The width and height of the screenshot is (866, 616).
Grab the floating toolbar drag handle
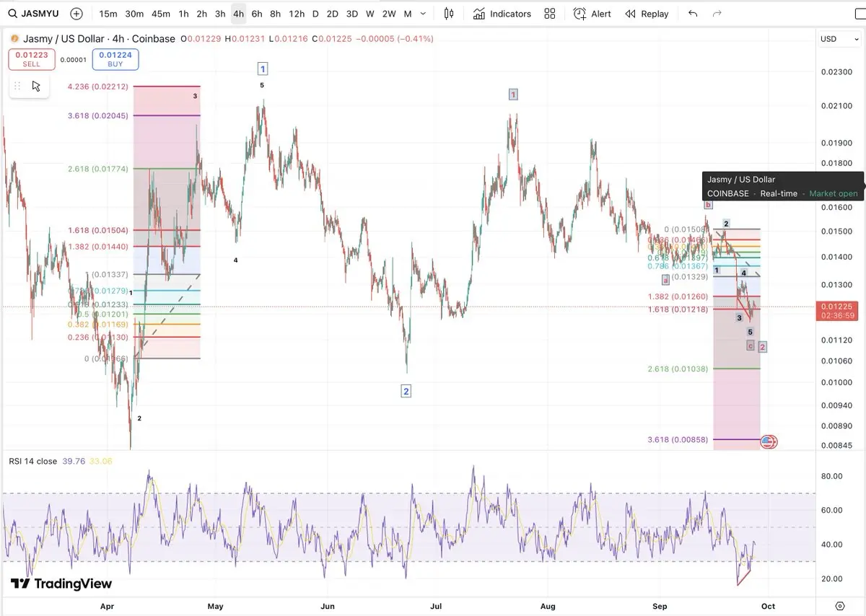click(x=17, y=86)
